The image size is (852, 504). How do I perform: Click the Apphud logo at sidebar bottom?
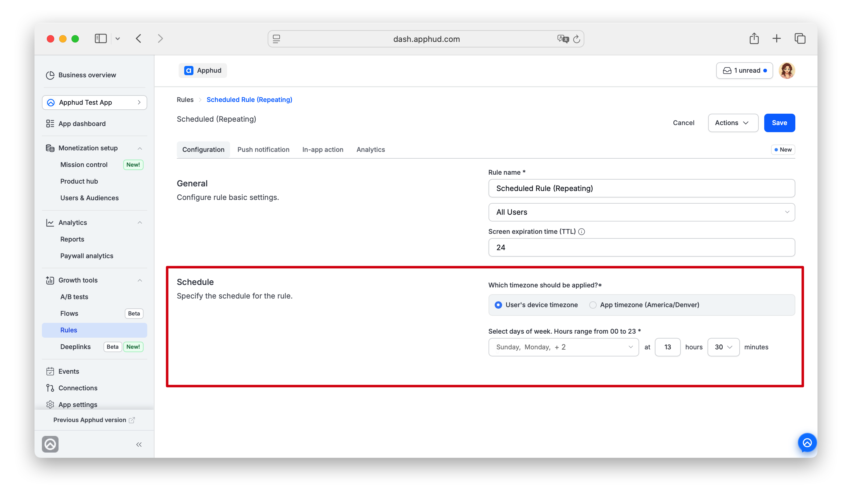click(50, 444)
